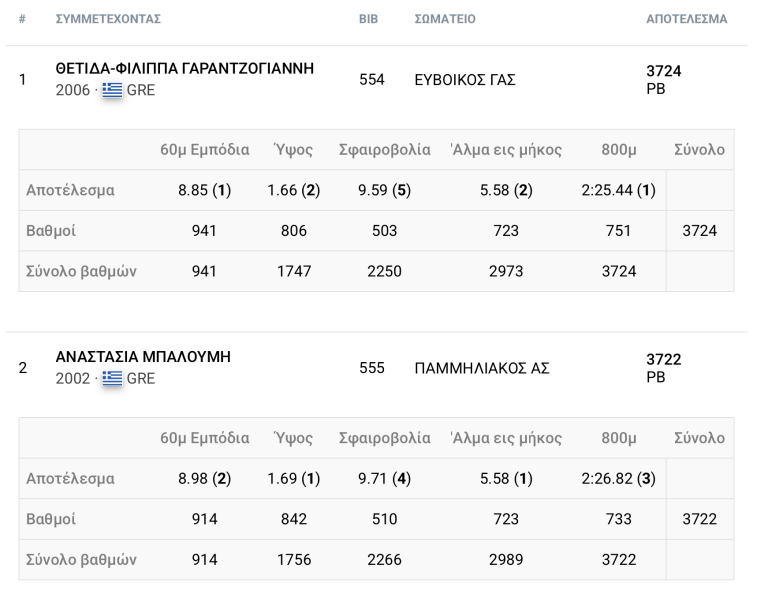Click second athlete's Σφαιροβολία result 9.71
The width and height of the screenshot is (768, 590).
coord(384,478)
